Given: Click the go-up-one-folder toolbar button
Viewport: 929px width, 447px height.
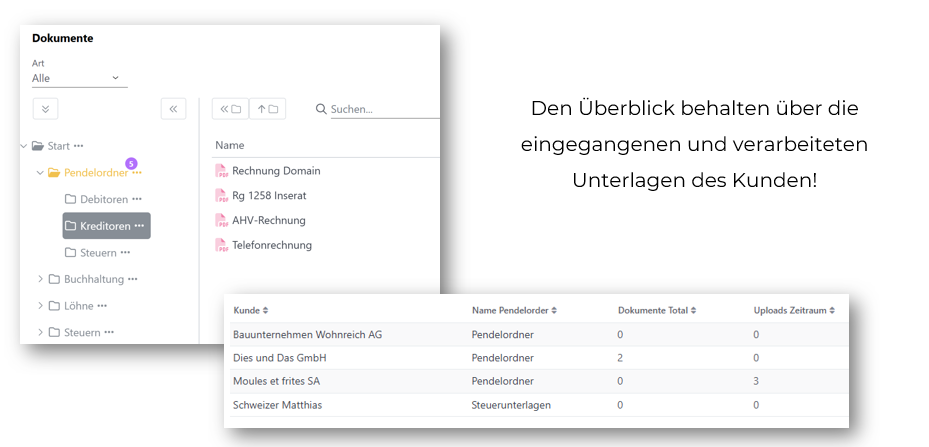Looking at the screenshot, I should [x=267, y=109].
